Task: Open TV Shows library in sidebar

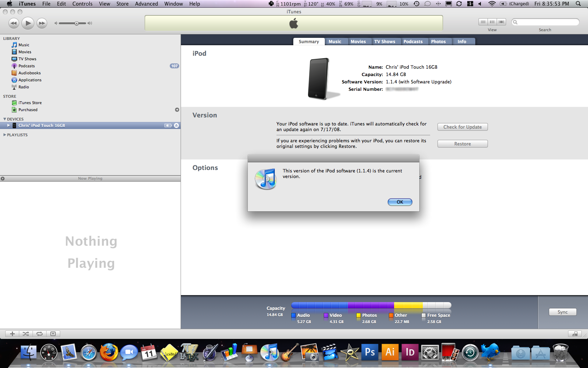Action: click(27, 59)
